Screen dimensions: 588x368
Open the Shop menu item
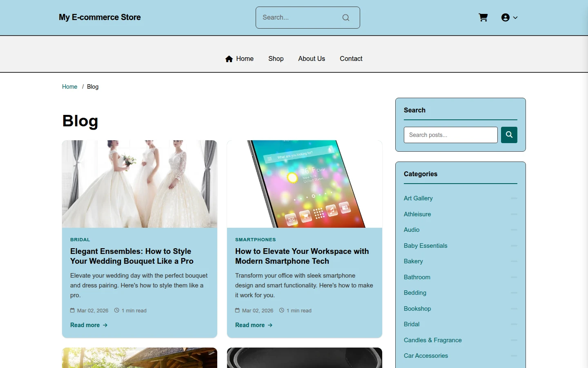pos(276,59)
